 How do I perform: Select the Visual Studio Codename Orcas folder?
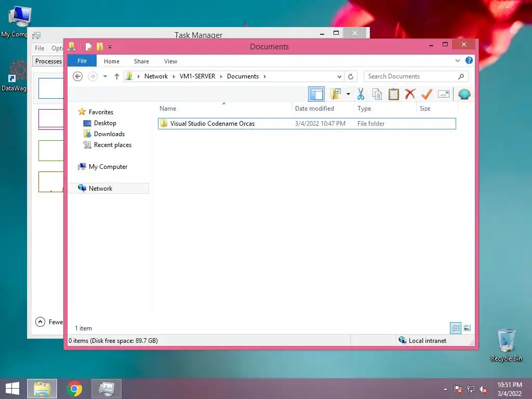pyautogui.click(x=307, y=124)
